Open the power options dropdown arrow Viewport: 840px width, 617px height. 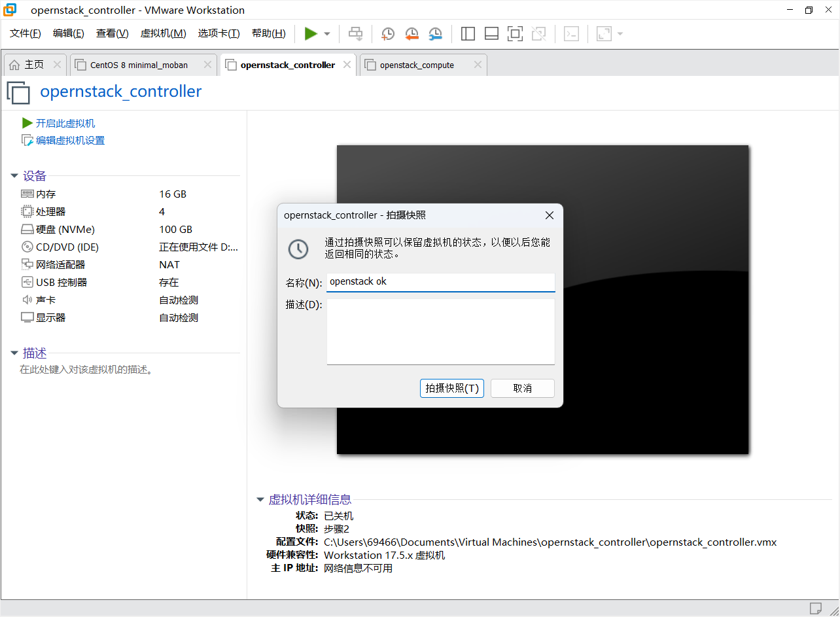[x=327, y=34]
